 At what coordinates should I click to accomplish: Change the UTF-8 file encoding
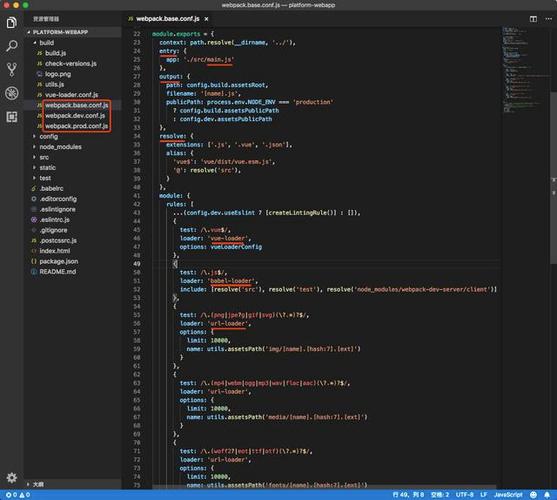[464, 495]
